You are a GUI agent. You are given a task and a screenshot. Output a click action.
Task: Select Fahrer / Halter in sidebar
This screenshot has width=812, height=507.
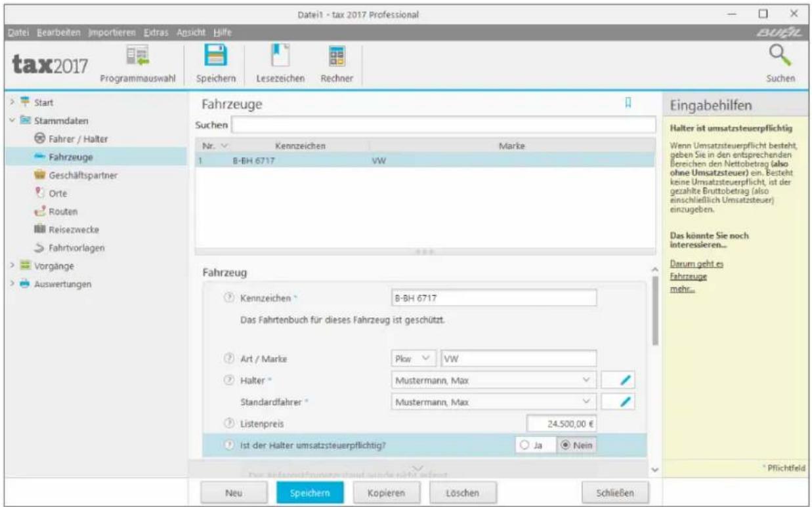pyautogui.click(x=79, y=139)
